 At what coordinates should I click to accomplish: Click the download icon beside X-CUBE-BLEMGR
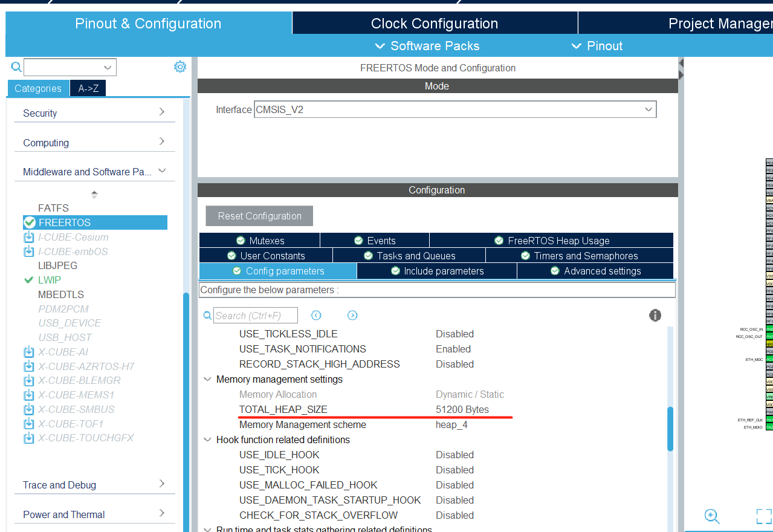(29, 380)
